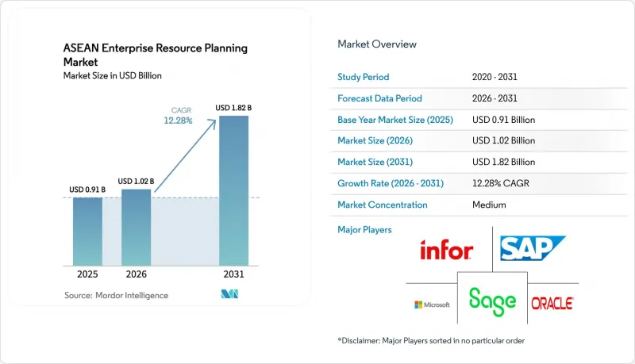Viewport: 635px width, 364px height.
Task: Click the 'Forecast Data Period' label
Action: coord(380,98)
